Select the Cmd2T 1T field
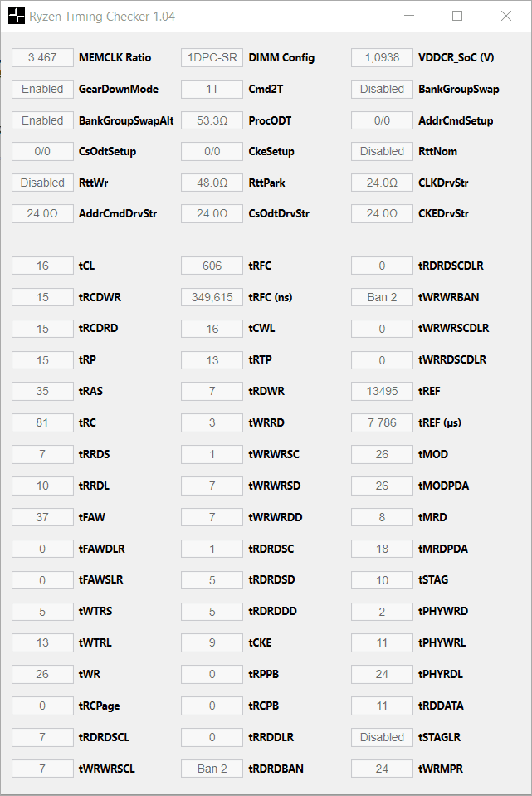Viewport: 532px width, 796px height. pos(212,90)
